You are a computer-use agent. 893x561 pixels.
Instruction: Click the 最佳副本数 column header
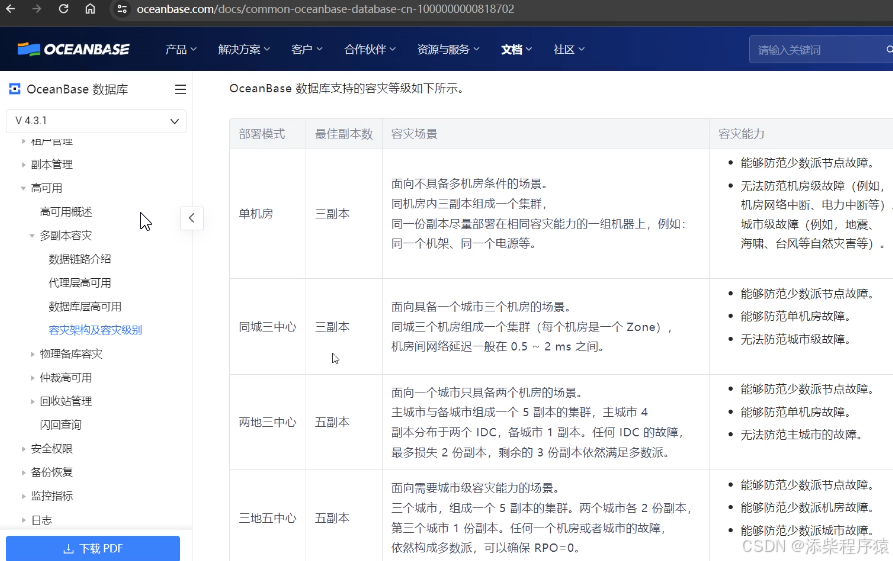(343, 134)
